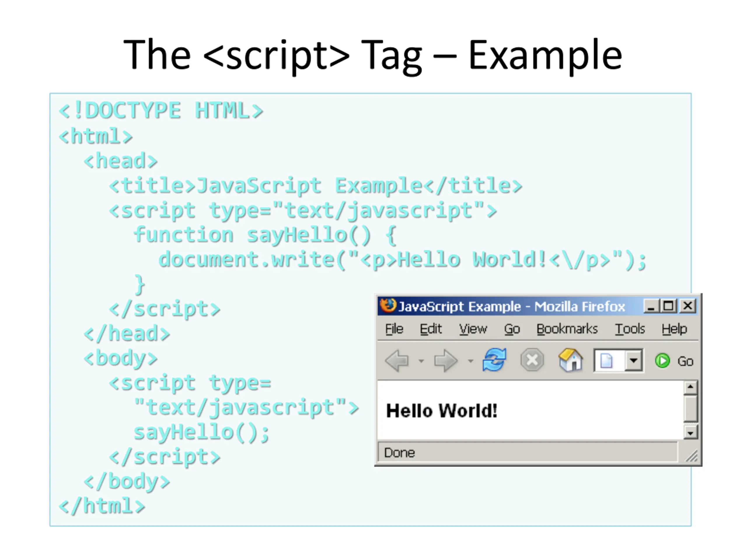This screenshot has height=560, width=747.
Task: Click the Firefox Back arrow button
Action: coord(397,361)
